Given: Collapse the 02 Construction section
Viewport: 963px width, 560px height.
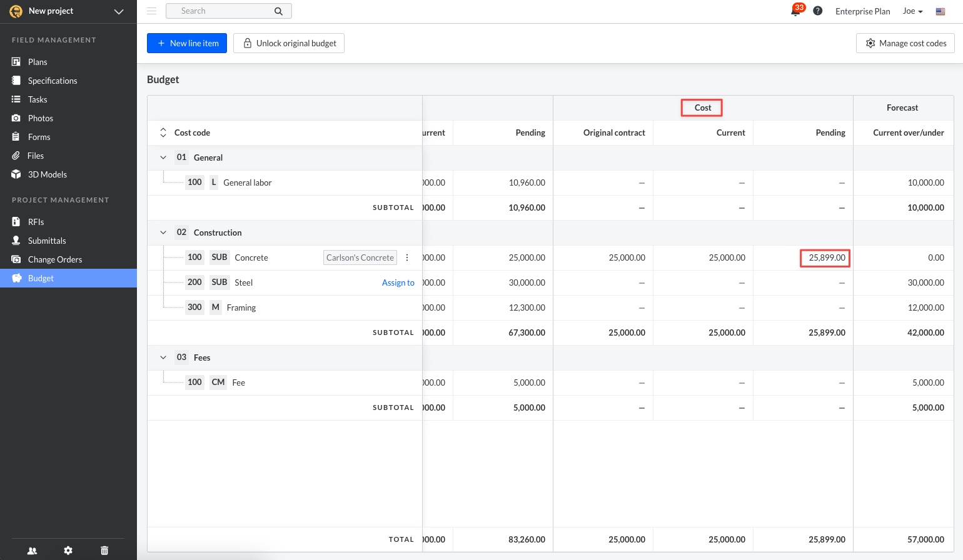Looking at the screenshot, I should coord(163,232).
